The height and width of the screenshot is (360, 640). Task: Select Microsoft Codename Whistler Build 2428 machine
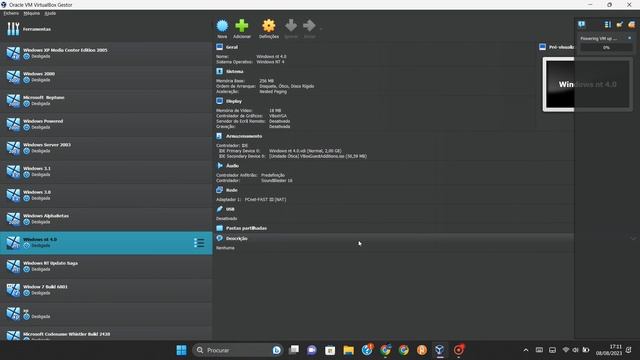pos(106,334)
